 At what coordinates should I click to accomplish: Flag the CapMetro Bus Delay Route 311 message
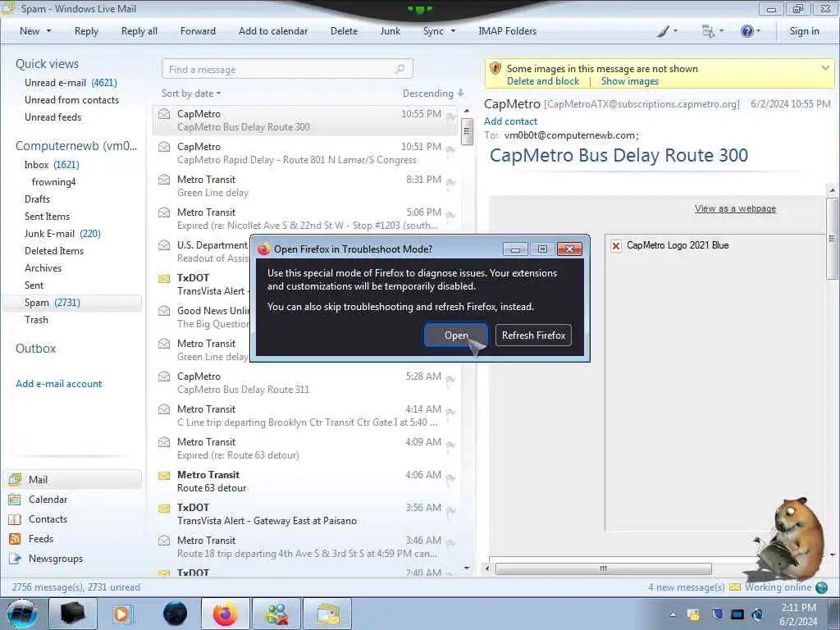point(450,379)
